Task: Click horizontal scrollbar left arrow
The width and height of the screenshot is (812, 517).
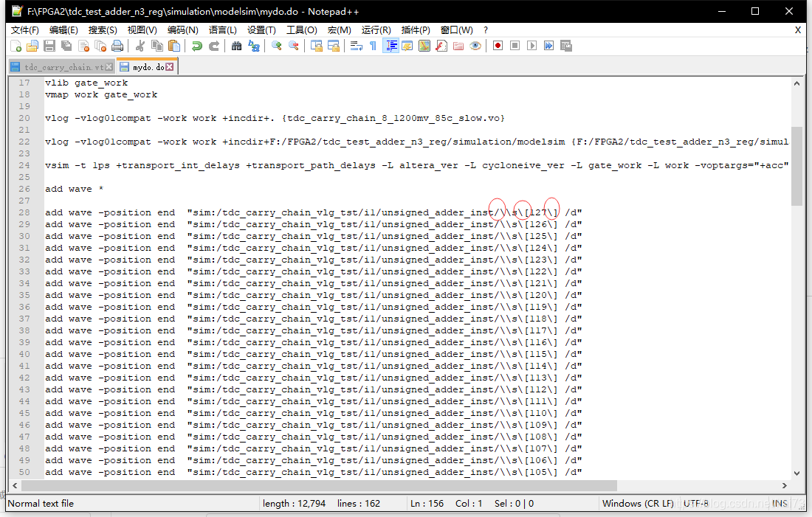Action: click(15, 485)
